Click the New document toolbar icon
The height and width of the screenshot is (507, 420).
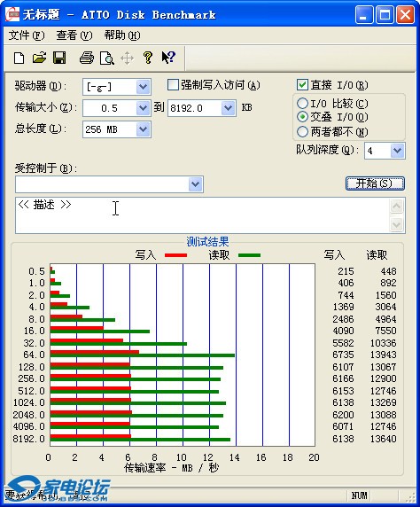point(19,58)
